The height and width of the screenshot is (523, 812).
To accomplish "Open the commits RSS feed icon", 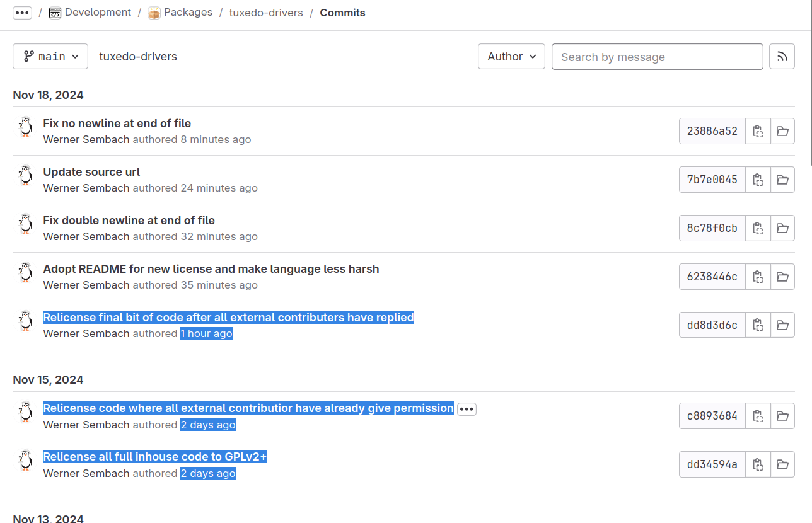I will click(x=782, y=57).
